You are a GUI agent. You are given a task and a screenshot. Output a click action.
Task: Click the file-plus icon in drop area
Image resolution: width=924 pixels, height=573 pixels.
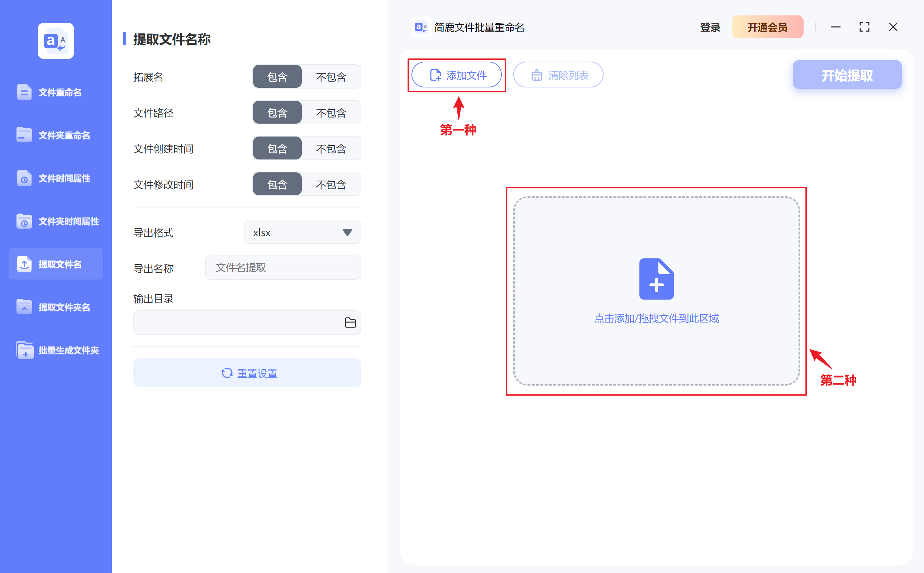[656, 279]
